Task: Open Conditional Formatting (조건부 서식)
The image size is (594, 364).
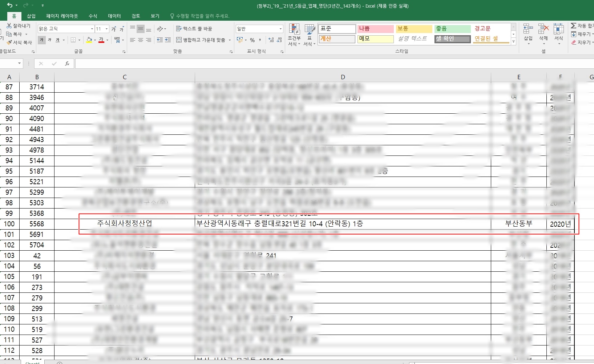Action: 294,35
